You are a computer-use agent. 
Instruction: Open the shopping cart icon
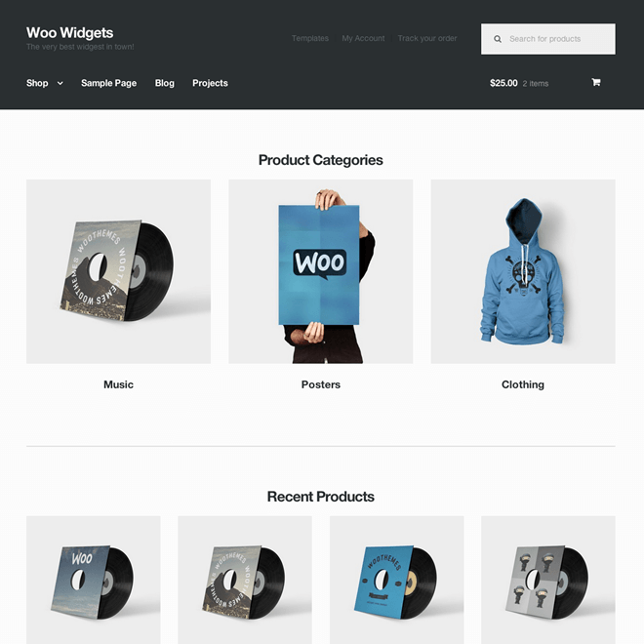pyautogui.click(x=595, y=82)
